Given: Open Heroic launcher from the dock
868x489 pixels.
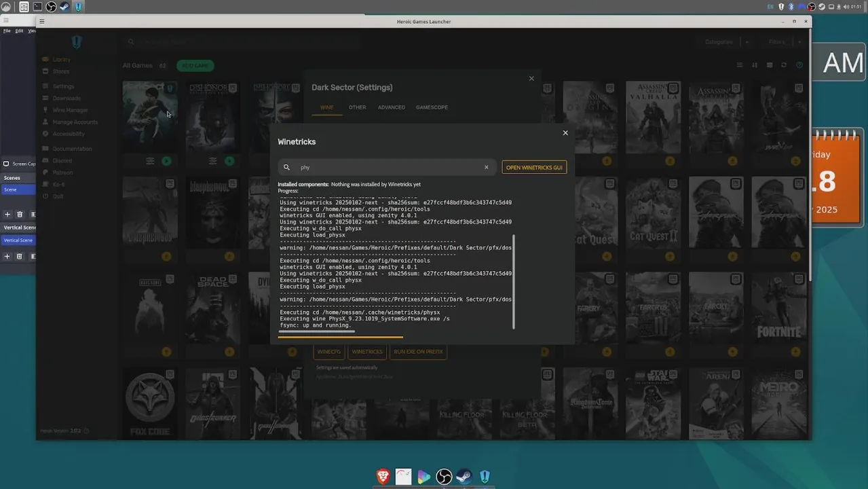Looking at the screenshot, I should click(485, 477).
